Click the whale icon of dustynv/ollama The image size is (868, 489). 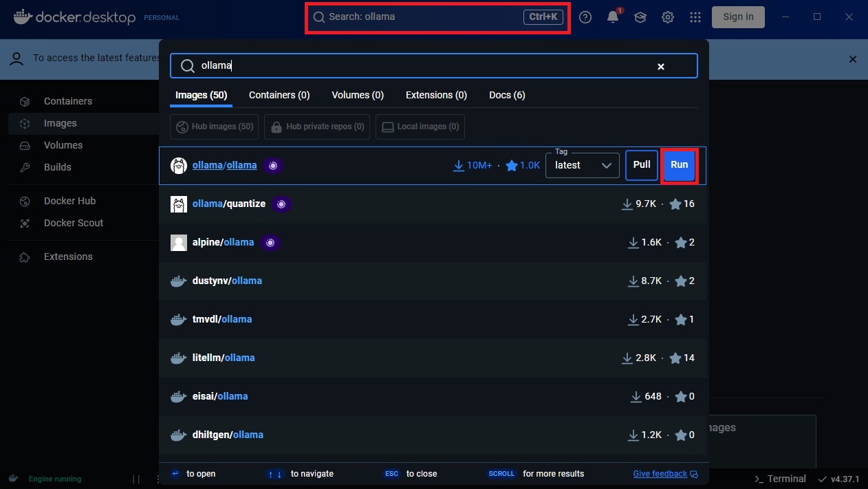(x=179, y=281)
